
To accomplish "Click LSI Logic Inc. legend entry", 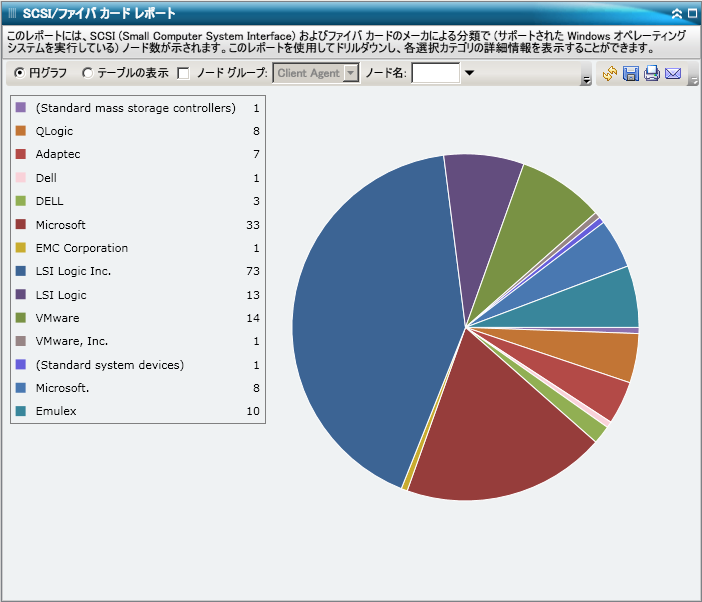I will pyautogui.click(x=73, y=271).
